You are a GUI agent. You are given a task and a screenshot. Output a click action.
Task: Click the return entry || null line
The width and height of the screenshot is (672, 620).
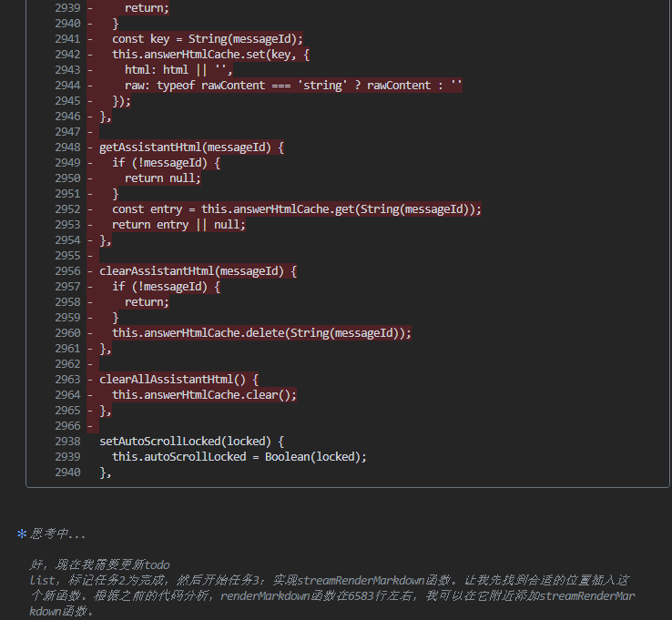(x=178, y=225)
